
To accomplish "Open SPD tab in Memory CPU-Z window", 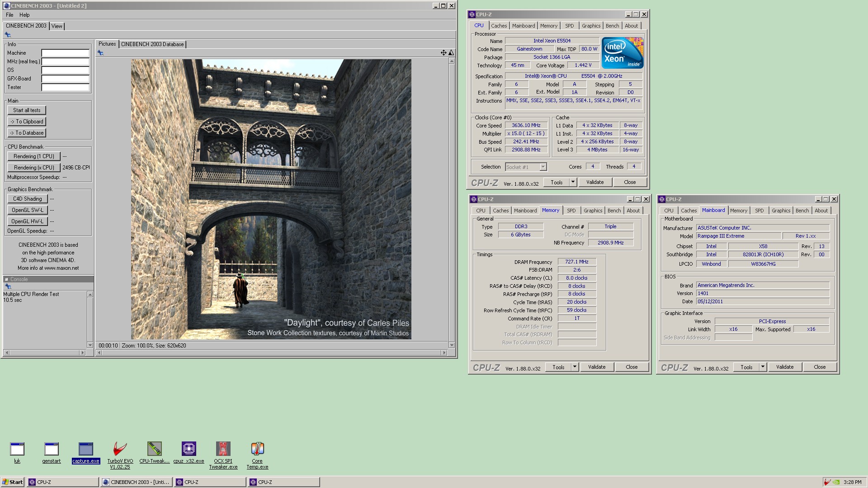I will coord(571,211).
